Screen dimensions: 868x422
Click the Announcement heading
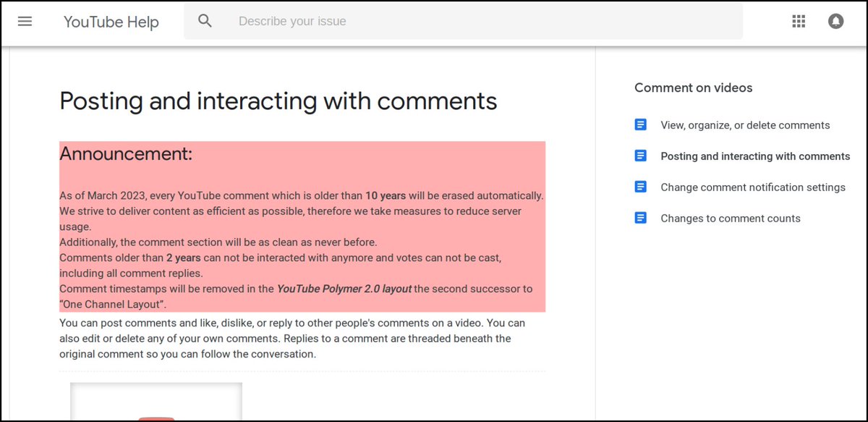point(126,153)
